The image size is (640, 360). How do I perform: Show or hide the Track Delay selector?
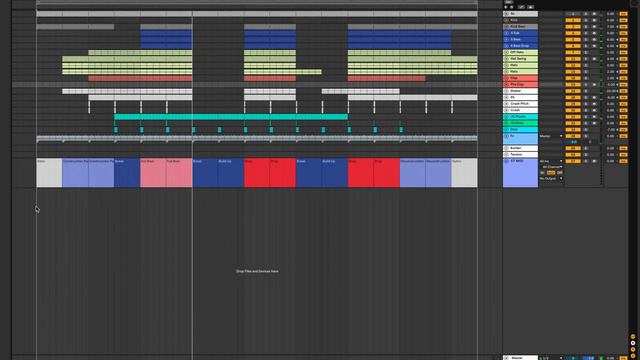coord(633,356)
